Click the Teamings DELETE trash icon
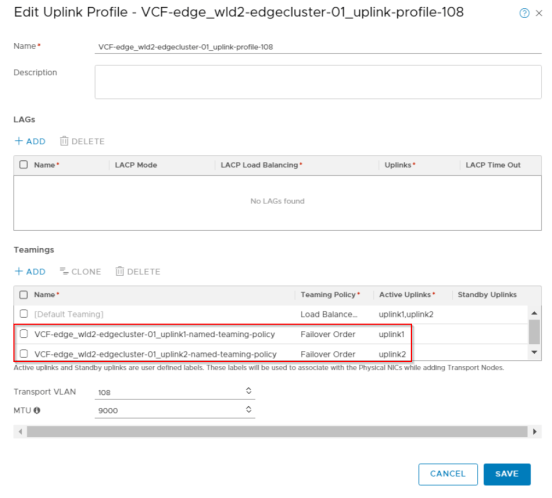552x498 pixels. pyautogui.click(x=120, y=271)
